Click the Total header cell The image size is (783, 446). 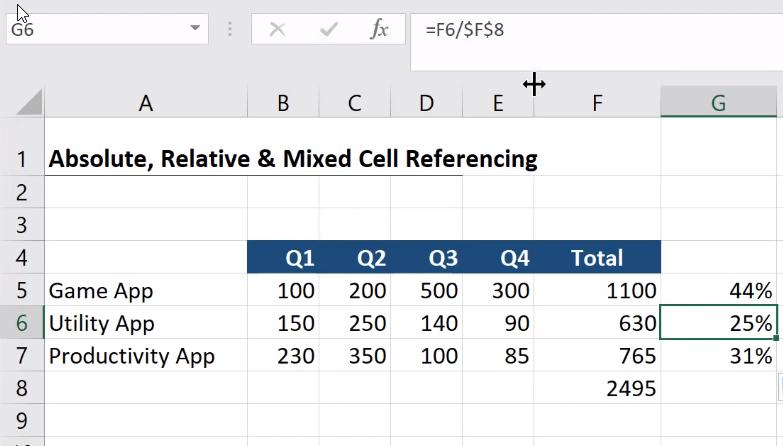(597, 257)
